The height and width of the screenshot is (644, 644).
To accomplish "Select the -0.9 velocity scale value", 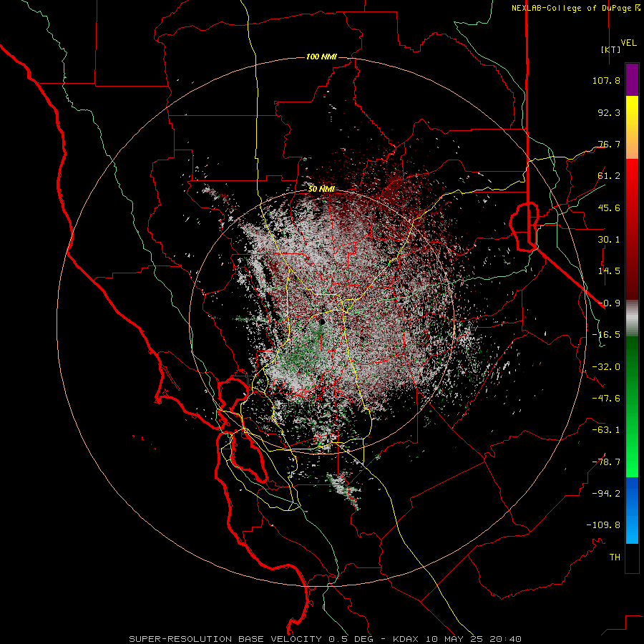I will 609,303.
